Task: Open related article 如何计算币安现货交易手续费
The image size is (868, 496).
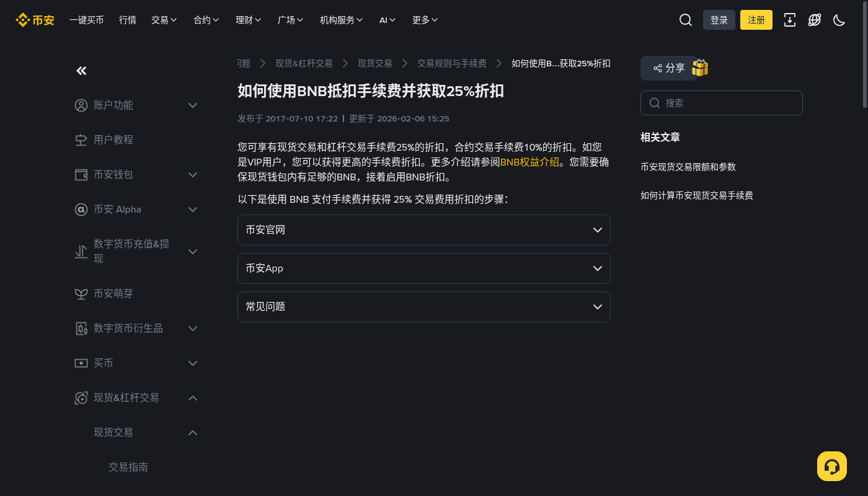Action: tap(697, 195)
